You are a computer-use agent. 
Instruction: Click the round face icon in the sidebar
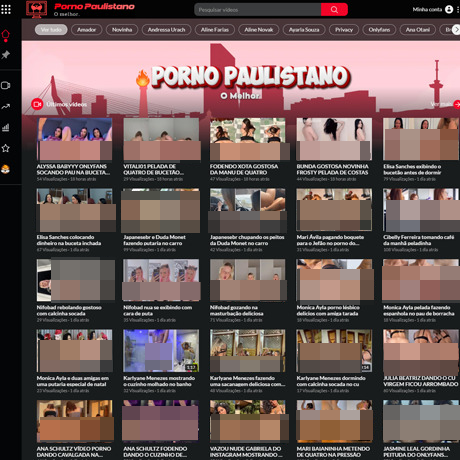coord(6,169)
